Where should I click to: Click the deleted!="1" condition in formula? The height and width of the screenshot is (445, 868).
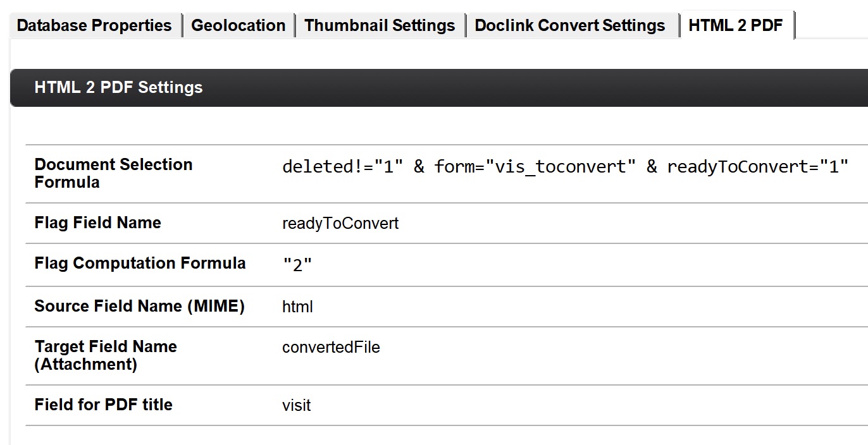coord(343,167)
